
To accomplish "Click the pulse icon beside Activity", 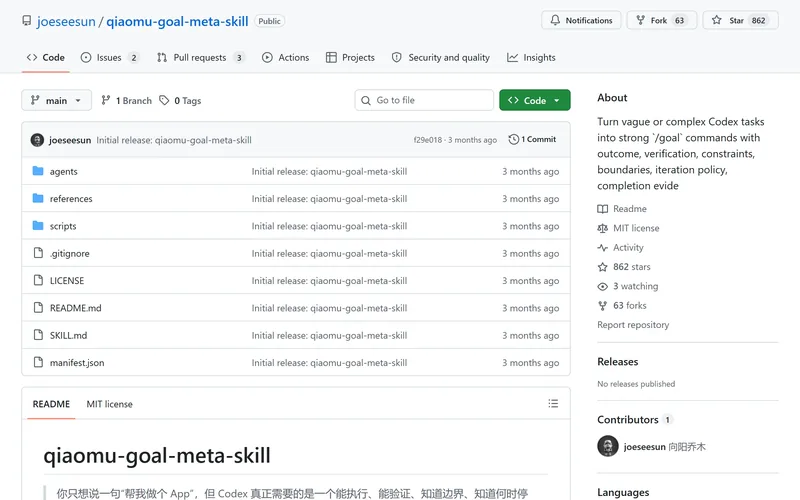I will pyautogui.click(x=603, y=247).
